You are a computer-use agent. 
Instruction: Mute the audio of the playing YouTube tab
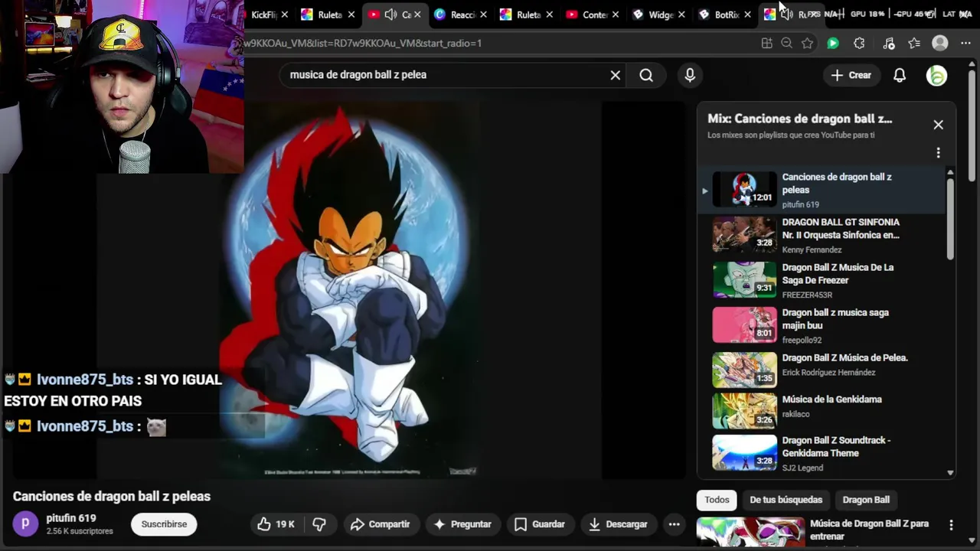tap(390, 15)
